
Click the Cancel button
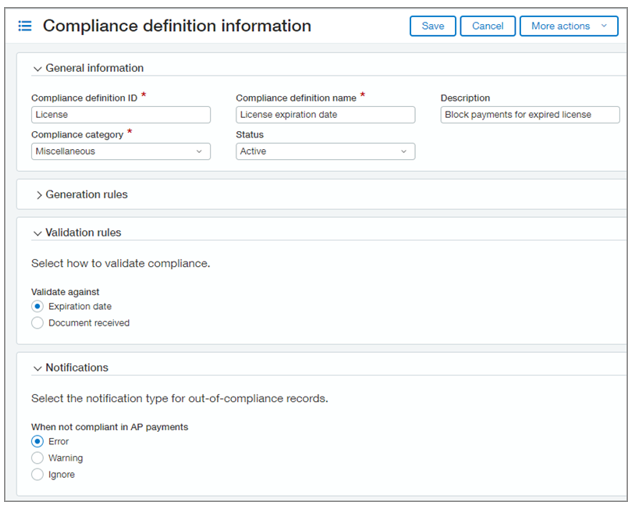click(488, 26)
